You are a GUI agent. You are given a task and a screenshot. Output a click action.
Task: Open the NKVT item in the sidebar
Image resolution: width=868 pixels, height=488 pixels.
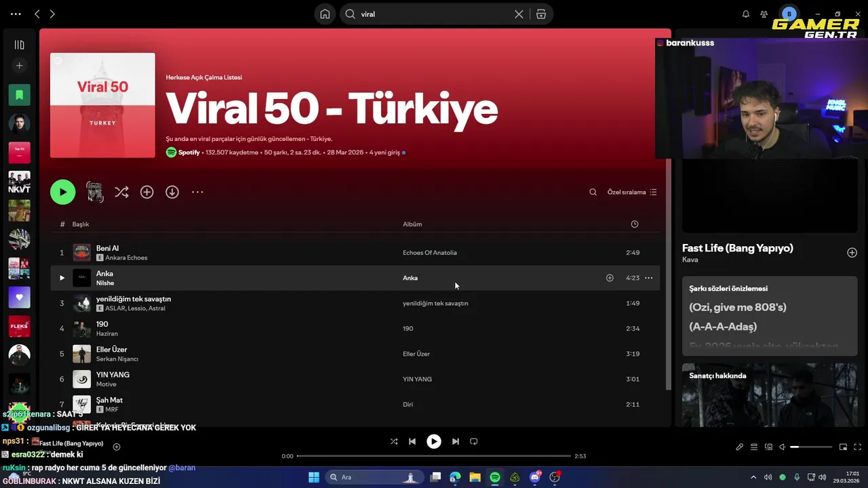tap(19, 182)
